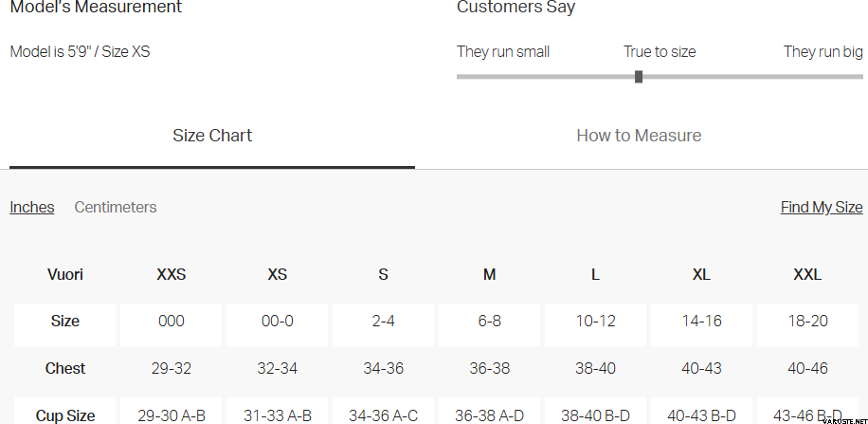Click the 18-20 size cell

tap(807, 322)
